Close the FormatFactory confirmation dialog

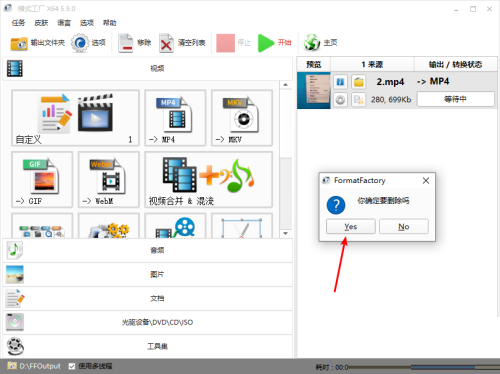coord(426,181)
